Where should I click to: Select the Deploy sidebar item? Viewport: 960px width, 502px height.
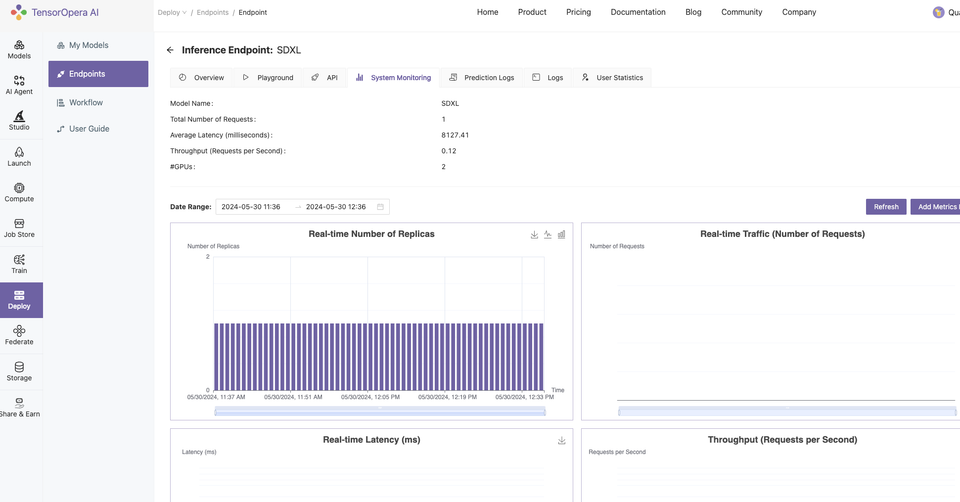pyautogui.click(x=21, y=300)
